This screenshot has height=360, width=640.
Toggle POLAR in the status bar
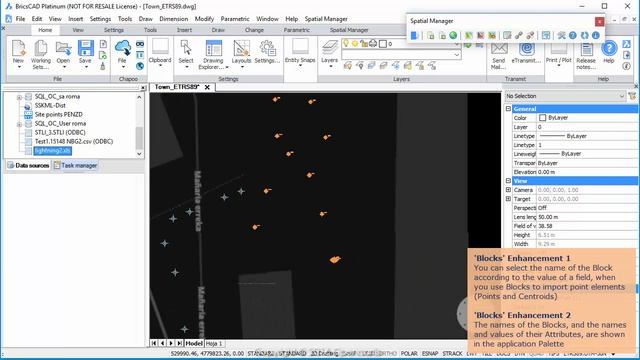point(409,353)
